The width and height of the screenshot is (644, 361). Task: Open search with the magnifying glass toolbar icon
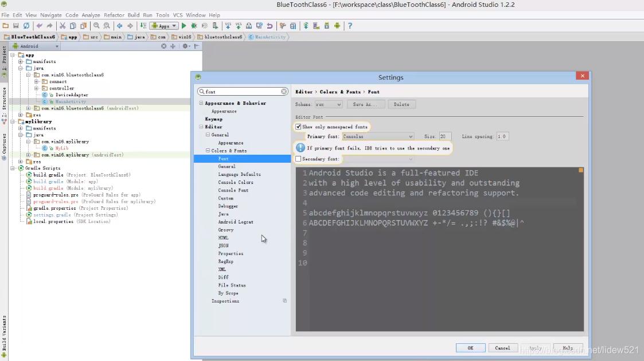point(96,26)
